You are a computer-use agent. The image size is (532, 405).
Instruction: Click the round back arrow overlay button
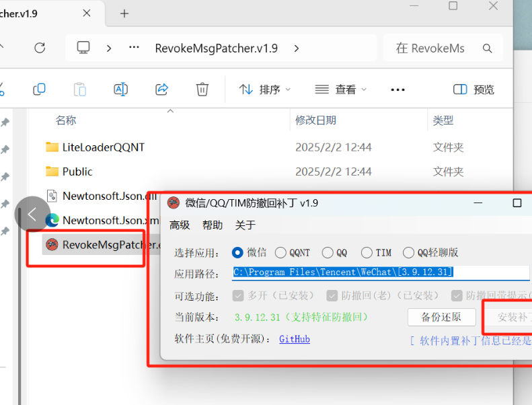[32, 214]
